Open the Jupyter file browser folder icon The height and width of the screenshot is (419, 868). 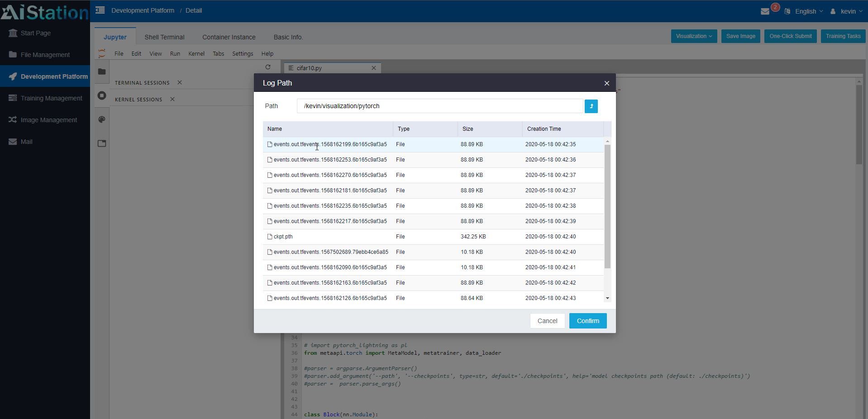[x=102, y=71]
